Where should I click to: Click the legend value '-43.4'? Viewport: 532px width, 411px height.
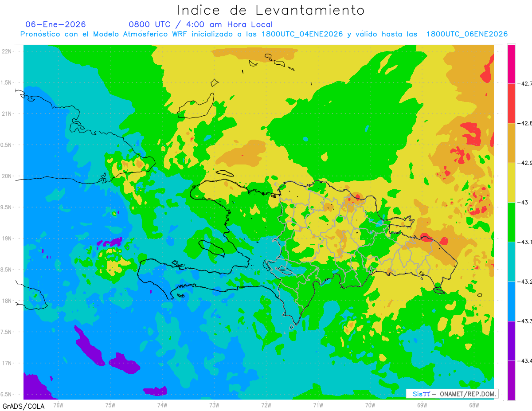(525, 360)
